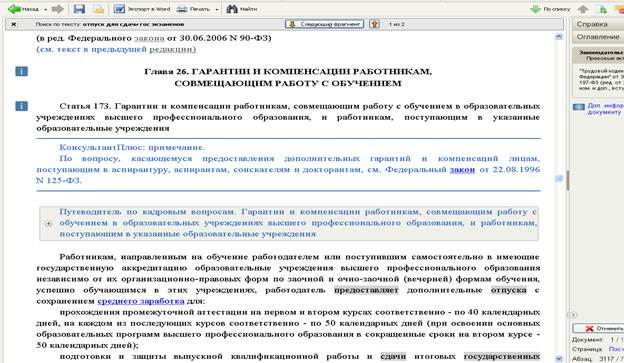Follow закон link от 22.08.1996
Viewport: 624px width, 363px height.
point(462,170)
